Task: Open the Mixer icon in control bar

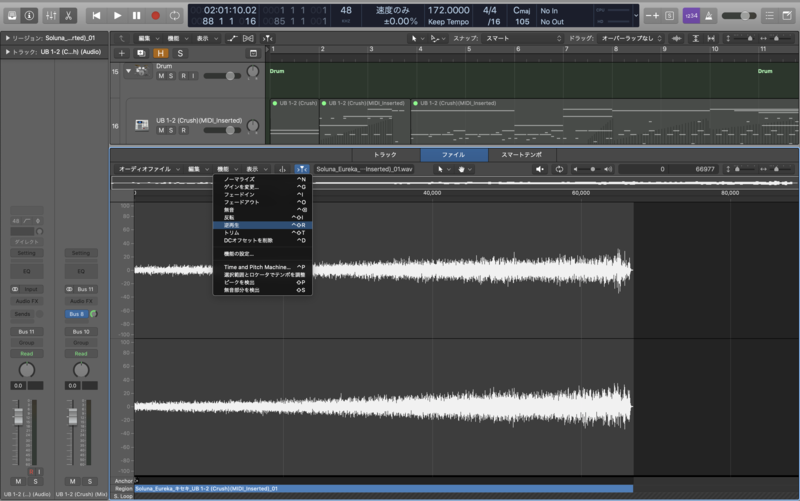Action: point(51,16)
